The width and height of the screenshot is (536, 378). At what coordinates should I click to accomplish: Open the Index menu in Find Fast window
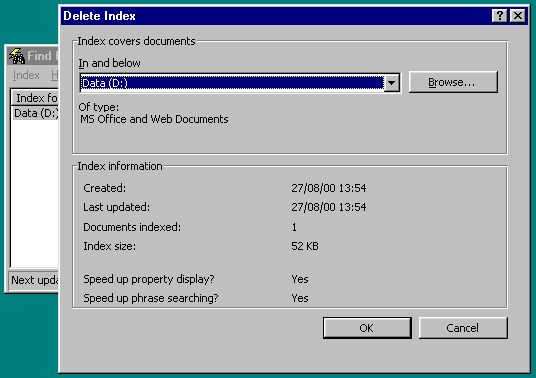pyautogui.click(x=26, y=75)
